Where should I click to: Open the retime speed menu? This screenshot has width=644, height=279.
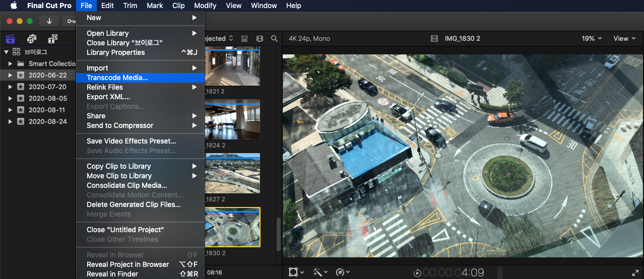point(343,272)
